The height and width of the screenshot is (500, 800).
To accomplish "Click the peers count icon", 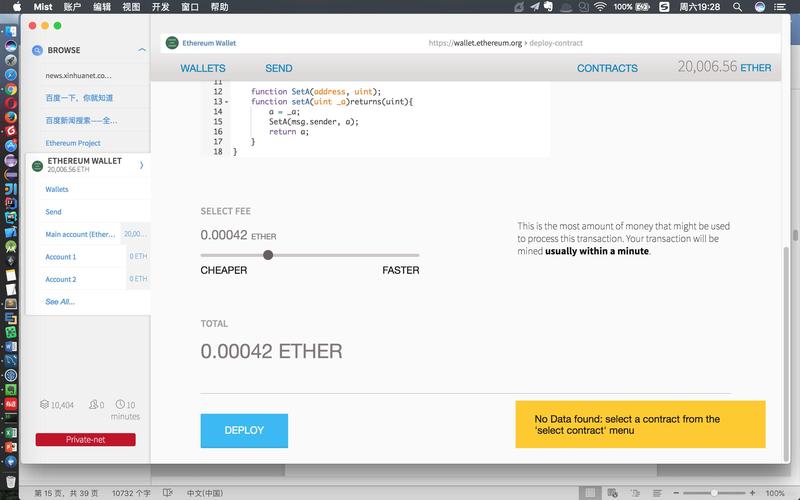I will coord(93,405).
